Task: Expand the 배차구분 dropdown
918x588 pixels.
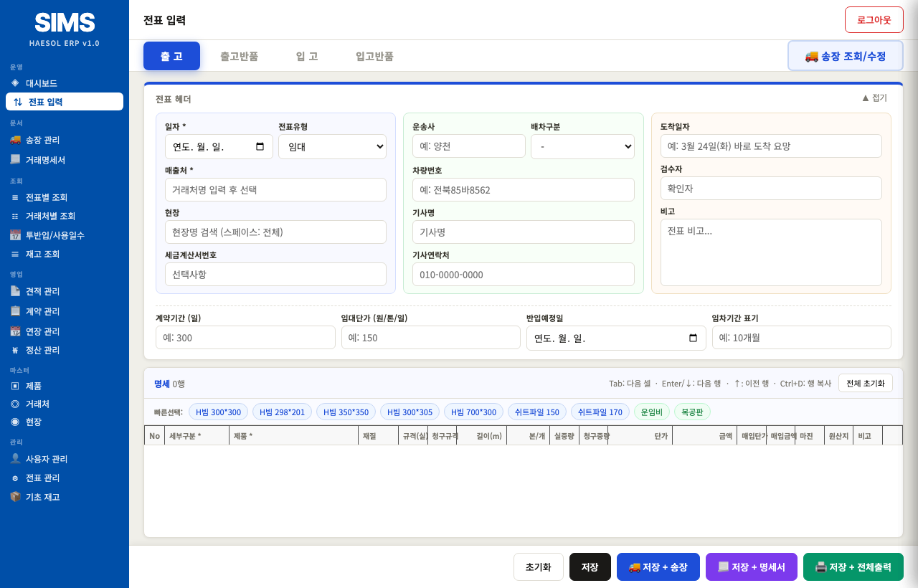Action: pos(582,147)
